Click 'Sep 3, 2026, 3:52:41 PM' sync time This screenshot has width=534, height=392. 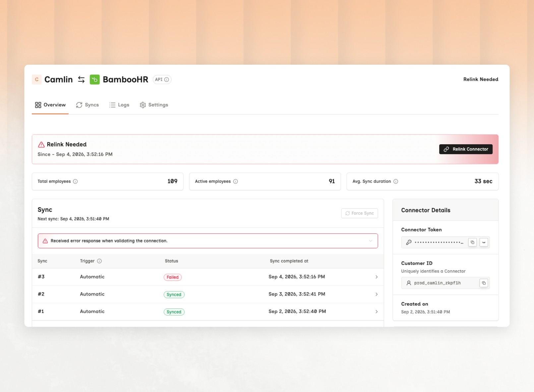297,294
